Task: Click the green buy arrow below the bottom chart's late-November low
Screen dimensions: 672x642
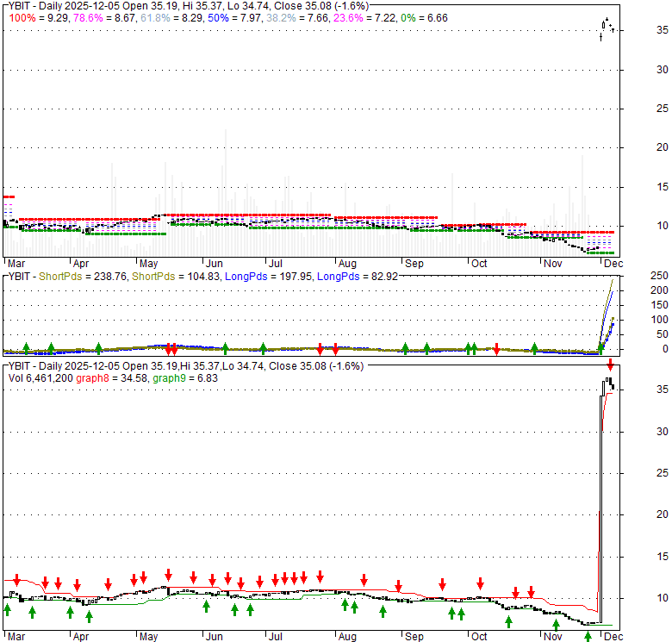Action: pos(588,637)
